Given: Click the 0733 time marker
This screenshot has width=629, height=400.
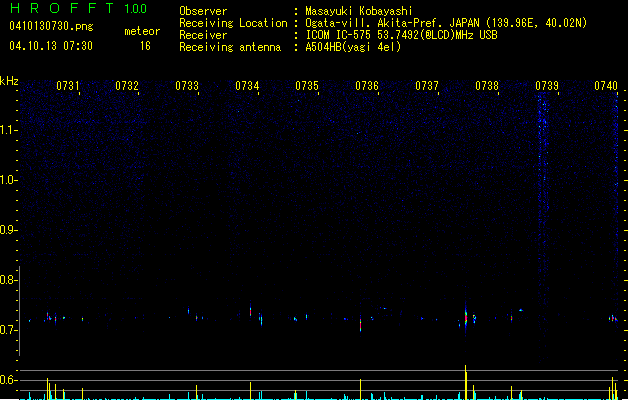Looking at the screenshot, I should point(187,86).
